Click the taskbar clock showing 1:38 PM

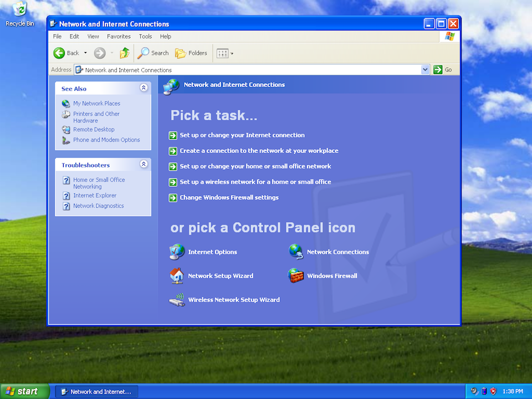click(x=513, y=391)
